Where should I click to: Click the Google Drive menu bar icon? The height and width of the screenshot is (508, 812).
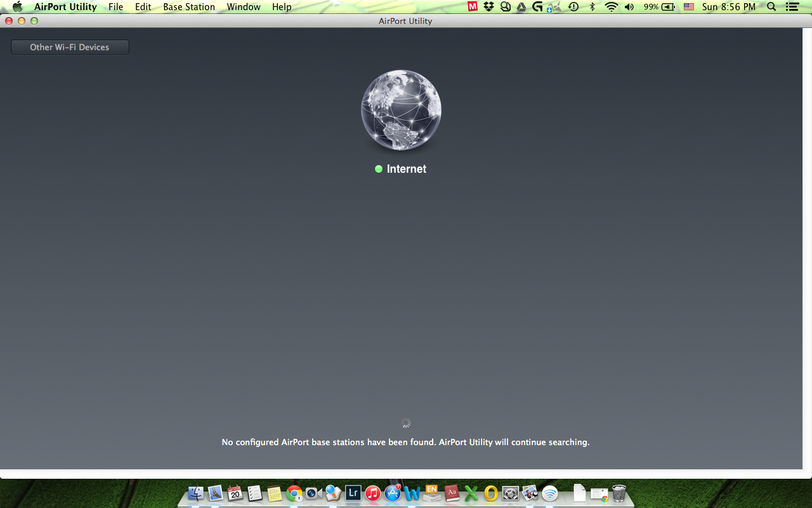click(521, 7)
